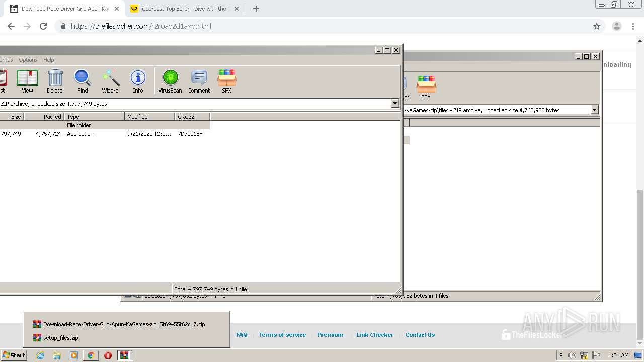Sort by the Packed column header
Viewport: 644px width, 362px height.
(44, 116)
